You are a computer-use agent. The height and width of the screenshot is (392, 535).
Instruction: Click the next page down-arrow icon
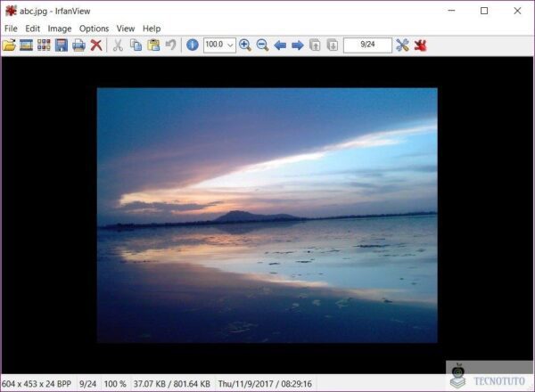(333, 45)
